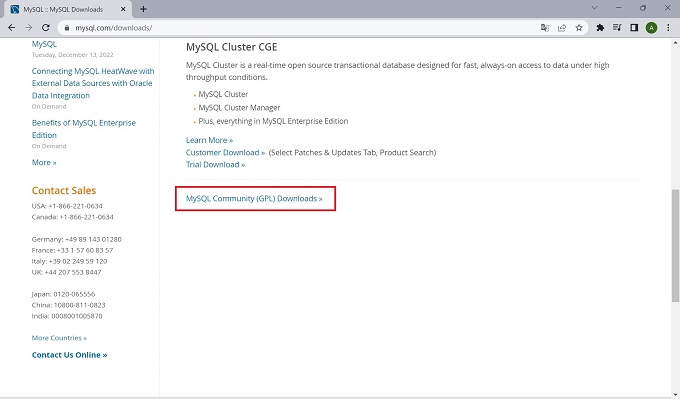Image resolution: width=680 pixels, height=399 pixels.
Task: Minimize the browser window
Action: pos(619,8)
